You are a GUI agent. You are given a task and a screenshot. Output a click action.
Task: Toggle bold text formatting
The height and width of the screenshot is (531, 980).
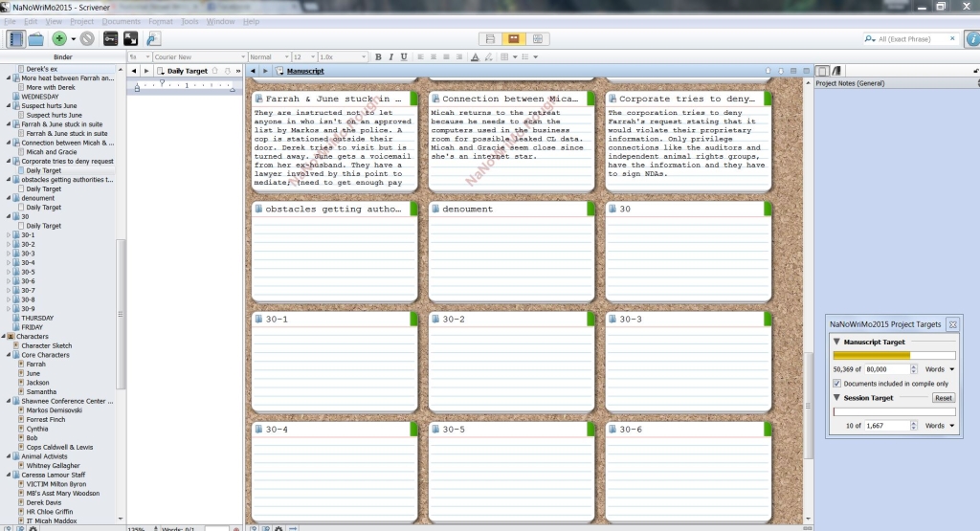coord(378,57)
